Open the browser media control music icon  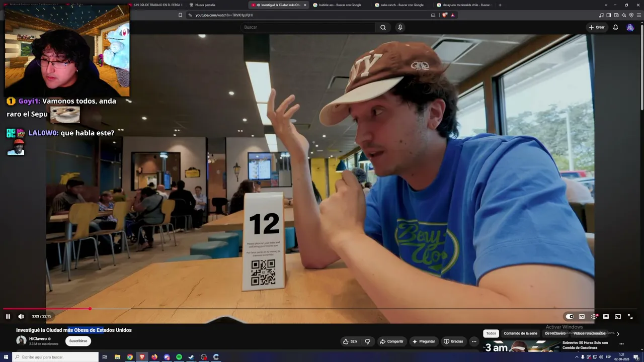601,15
